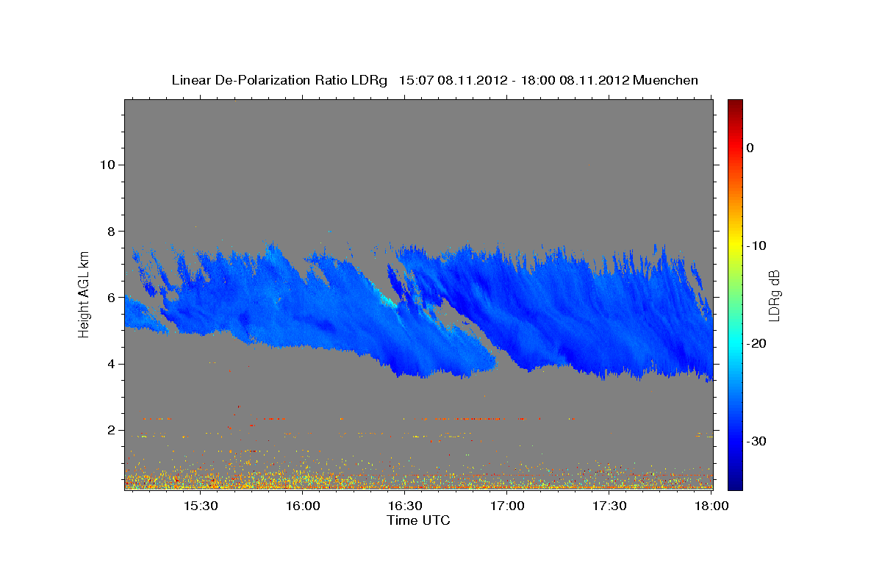Click the 'Muenchen' location in the title
This screenshot has width=882, height=588.
pos(666,80)
